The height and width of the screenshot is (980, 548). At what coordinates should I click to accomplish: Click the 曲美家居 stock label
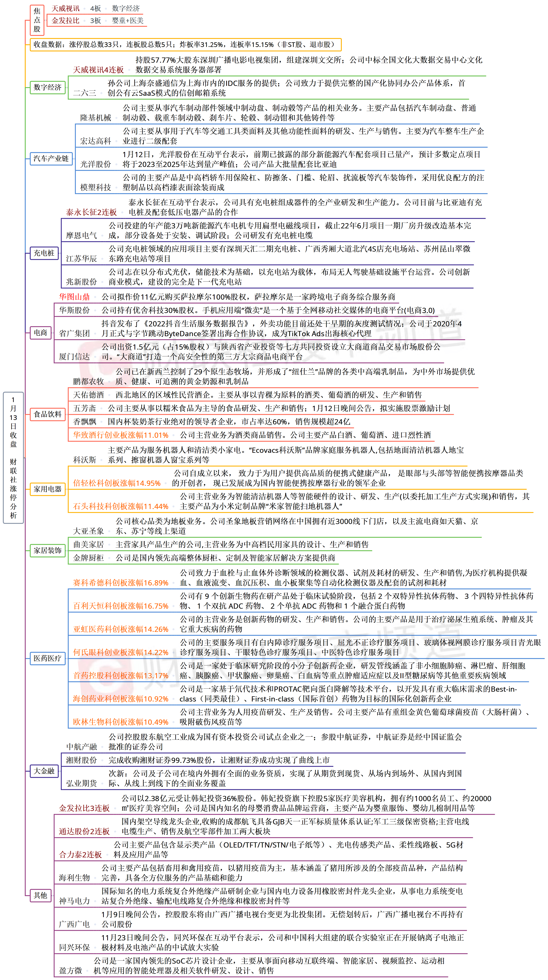88,544
